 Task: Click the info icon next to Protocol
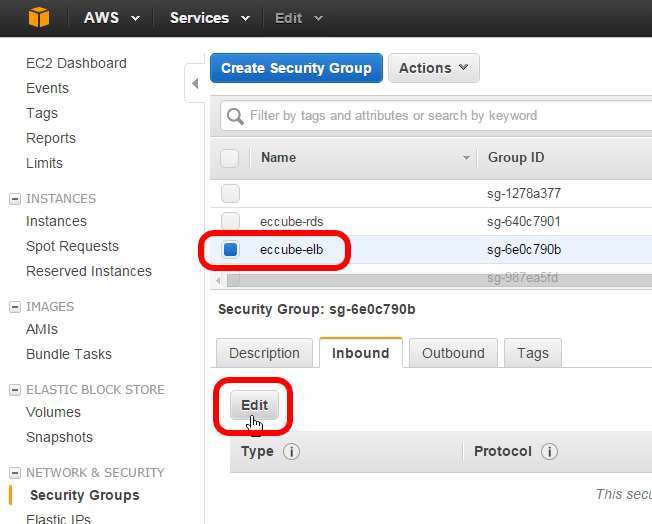click(549, 452)
